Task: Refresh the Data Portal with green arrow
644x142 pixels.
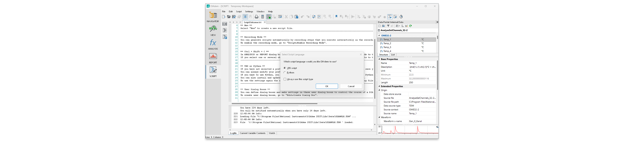Action: pos(411,26)
